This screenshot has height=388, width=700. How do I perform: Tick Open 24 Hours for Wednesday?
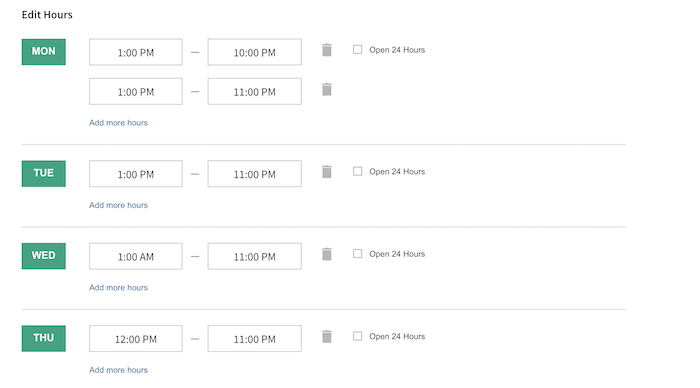click(358, 254)
